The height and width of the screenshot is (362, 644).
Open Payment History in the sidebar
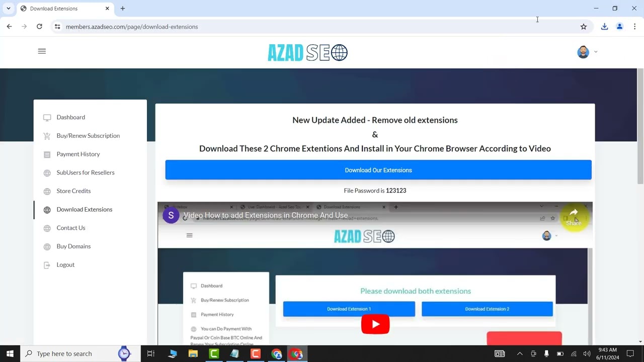pyautogui.click(x=78, y=154)
